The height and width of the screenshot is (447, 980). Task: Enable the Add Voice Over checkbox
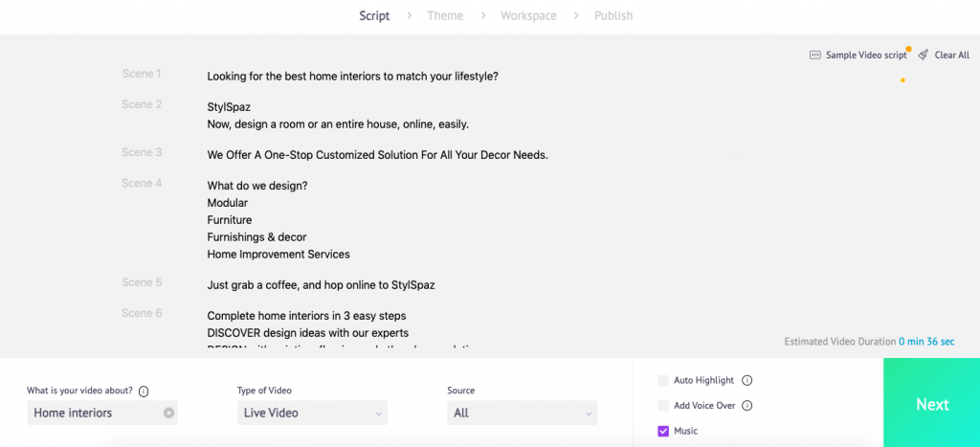[663, 406]
